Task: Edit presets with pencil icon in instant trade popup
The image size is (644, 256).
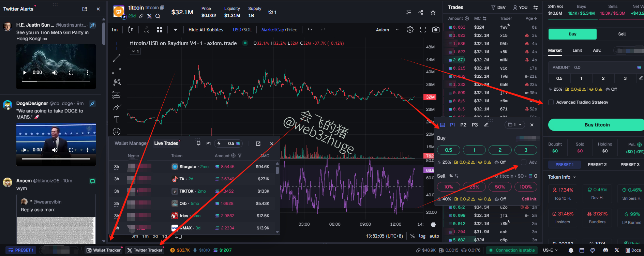Action: click(486, 125)
